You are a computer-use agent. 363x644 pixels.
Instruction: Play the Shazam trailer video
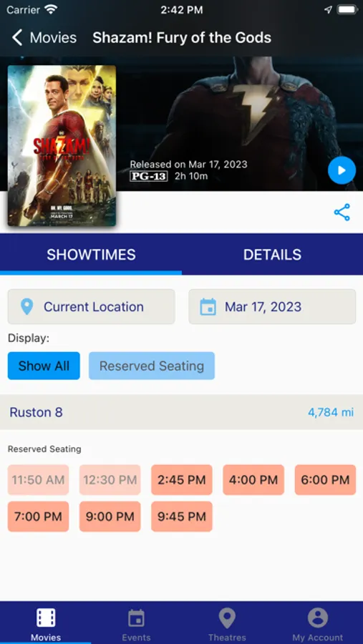342,170
